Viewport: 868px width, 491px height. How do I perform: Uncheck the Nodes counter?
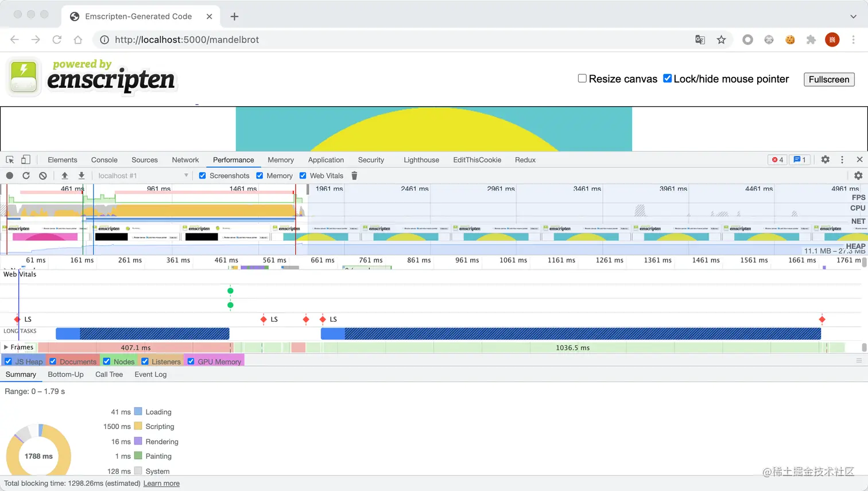pyautogui.click(x=106, y=361)
